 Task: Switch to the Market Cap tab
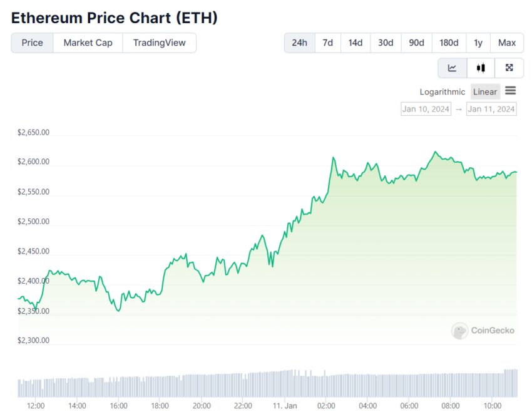tap(88, 43)
